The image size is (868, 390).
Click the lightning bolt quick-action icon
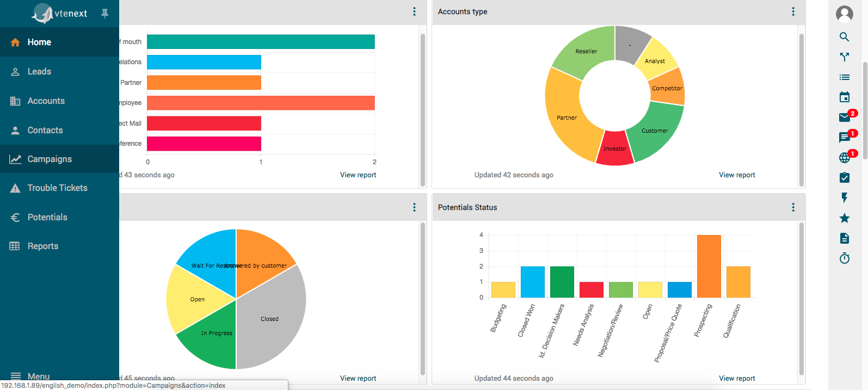pyautogui.click(x=844, y=198)
